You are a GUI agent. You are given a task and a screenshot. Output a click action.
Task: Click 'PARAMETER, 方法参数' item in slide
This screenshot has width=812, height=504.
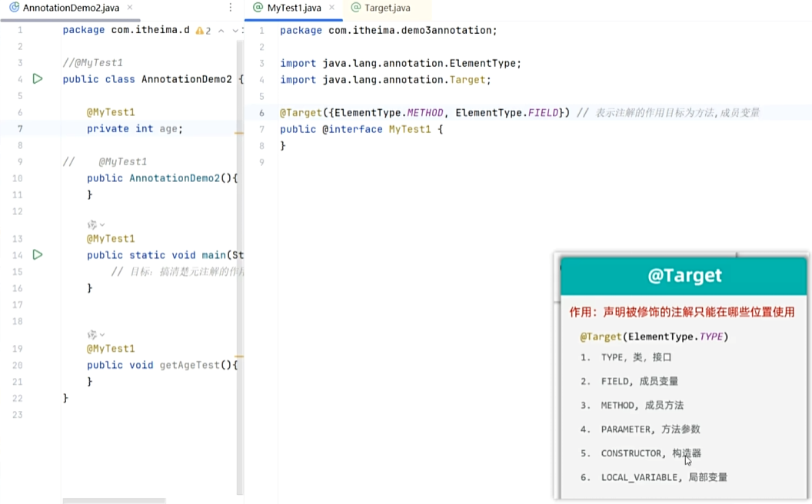coord(651,429)
